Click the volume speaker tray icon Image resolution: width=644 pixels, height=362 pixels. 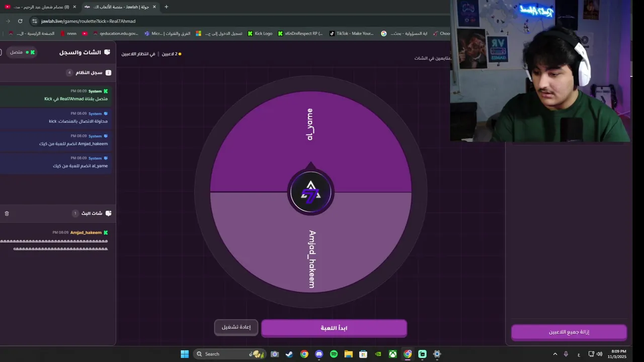pyautogui.click(x=599, y=354)
